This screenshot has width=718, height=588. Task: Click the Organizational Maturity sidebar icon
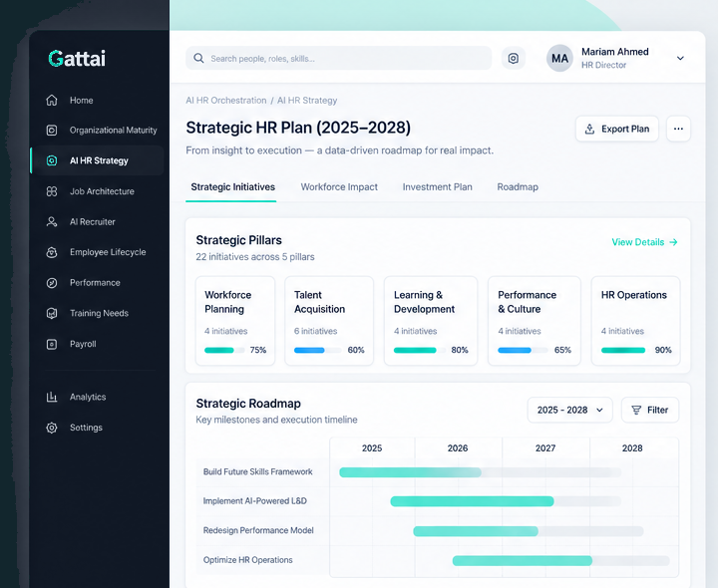coord(52,131)
